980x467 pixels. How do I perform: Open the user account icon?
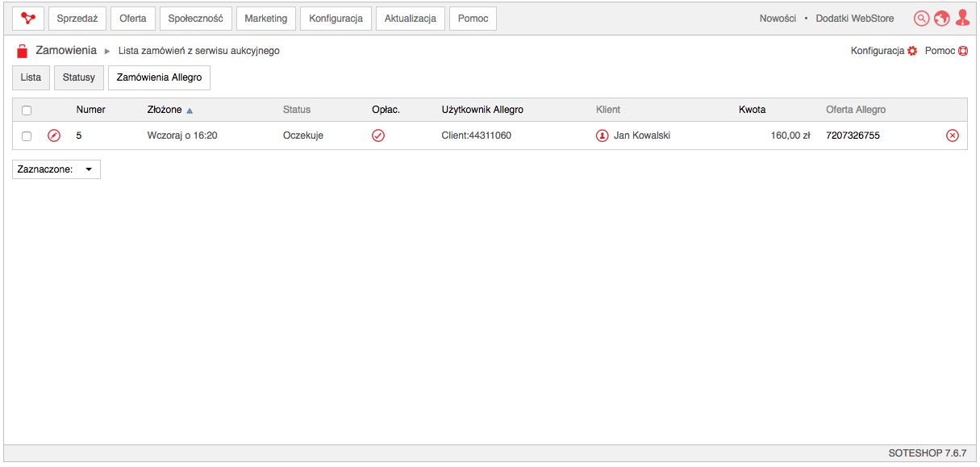point(962,18)
